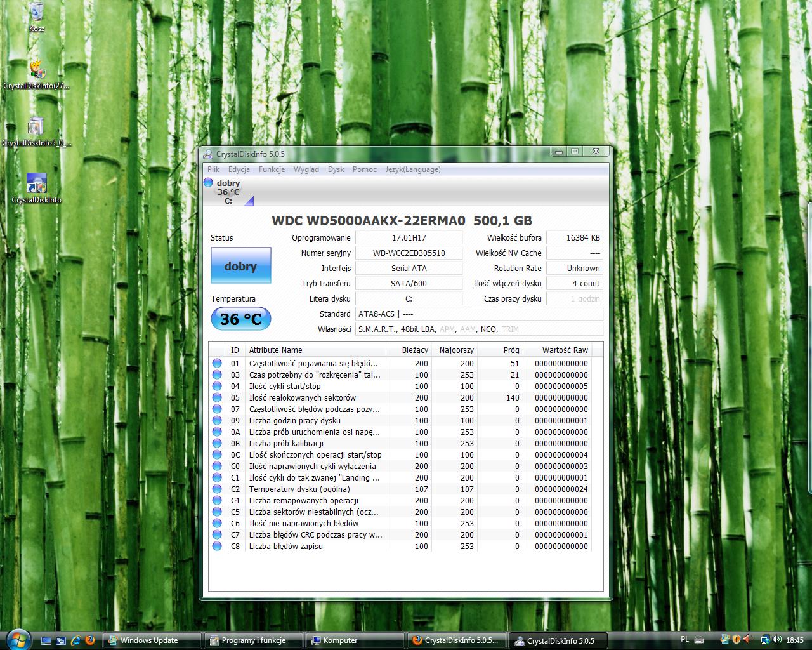Select the 'Ilość nie naprawionych błędów' row
Viewport: 812px width, 650px height.
click(x=401, y=524)
